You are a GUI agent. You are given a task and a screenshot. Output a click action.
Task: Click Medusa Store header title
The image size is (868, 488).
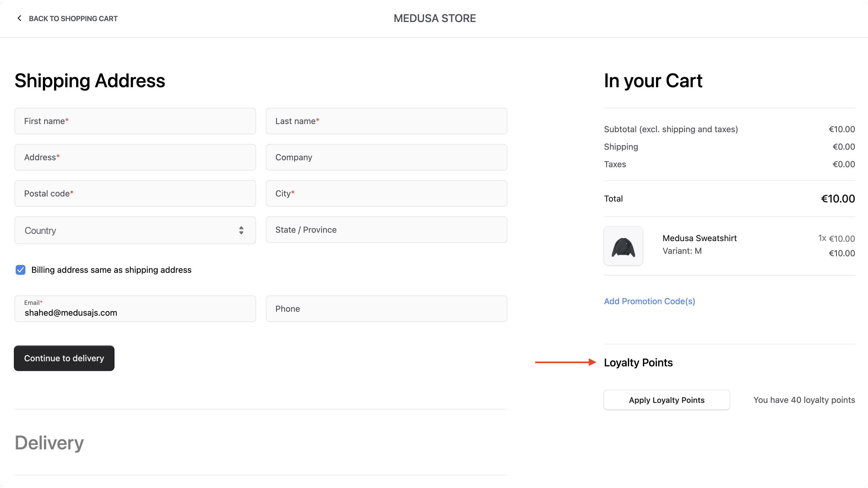tap(434, 18)
